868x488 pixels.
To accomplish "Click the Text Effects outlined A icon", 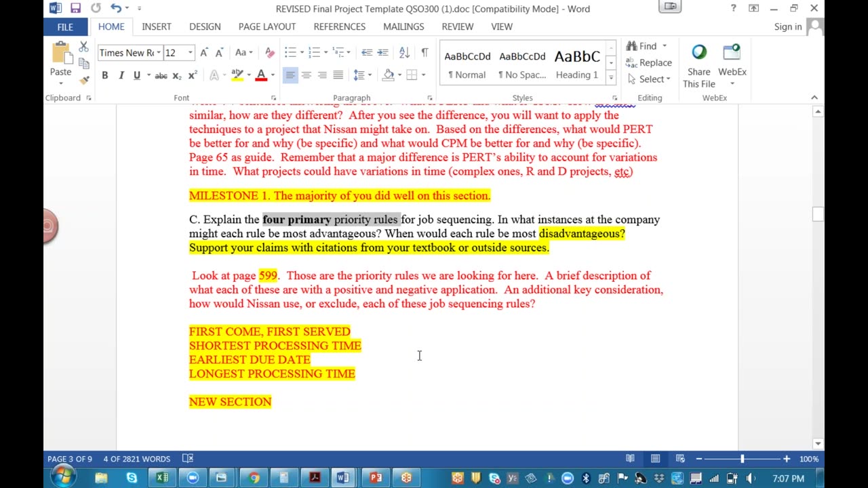I will pos(214,75).
